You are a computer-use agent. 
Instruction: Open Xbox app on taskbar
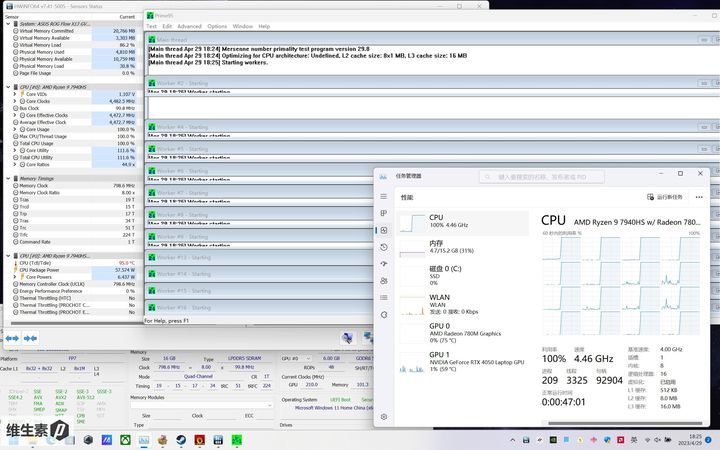pyautogui.click(x=125, y=440)
